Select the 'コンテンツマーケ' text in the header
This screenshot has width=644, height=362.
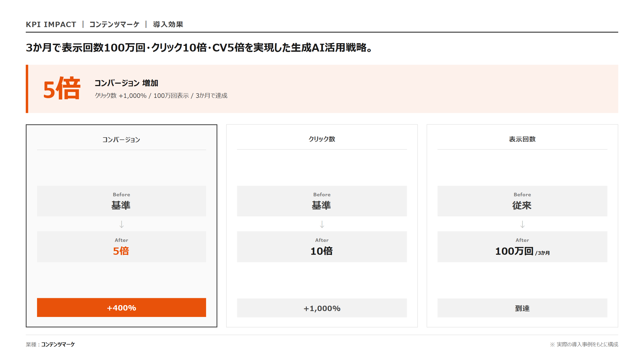click(x=114, y=24)
